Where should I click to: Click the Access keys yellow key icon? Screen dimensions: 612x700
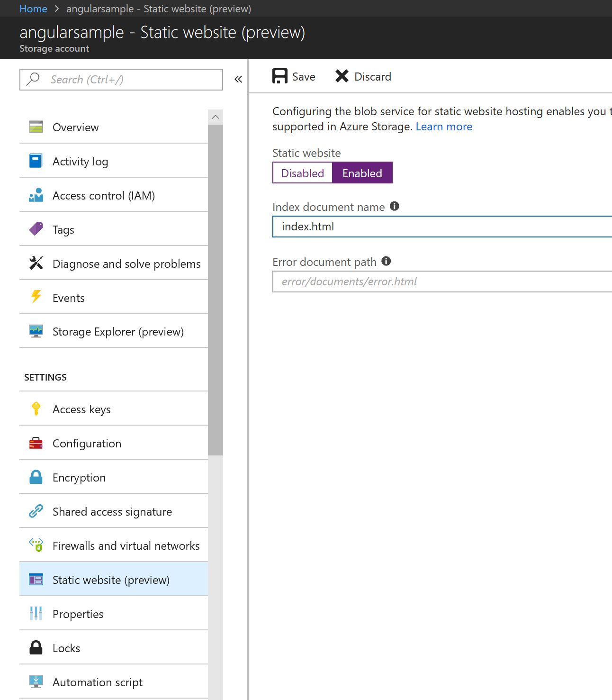pos(36,409)
